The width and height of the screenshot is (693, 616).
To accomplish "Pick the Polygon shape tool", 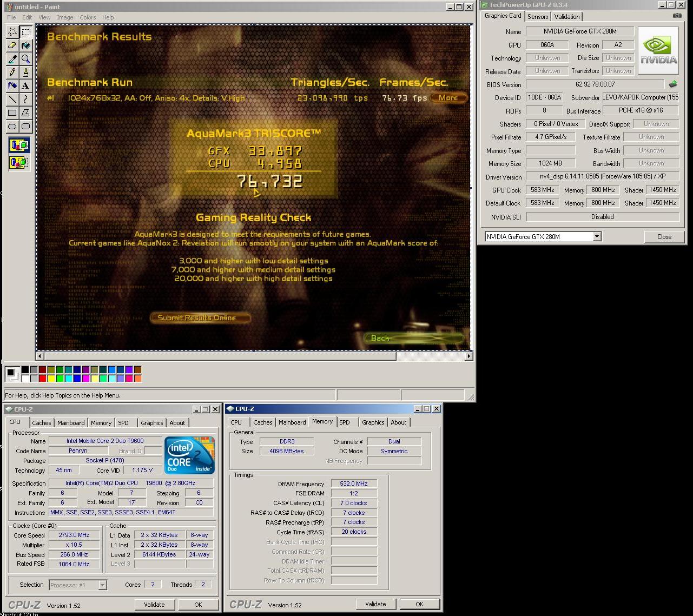I will tap(25, 113).
